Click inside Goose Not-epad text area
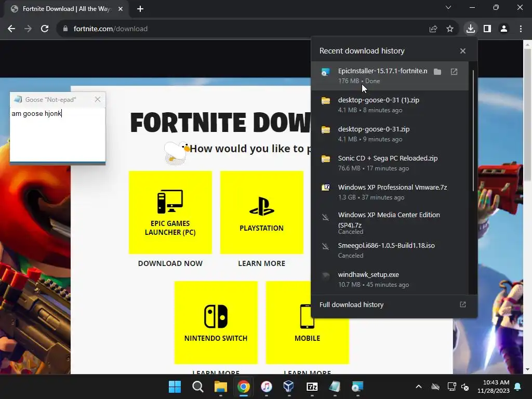This screenshot has width=532, height=399. 57,135
